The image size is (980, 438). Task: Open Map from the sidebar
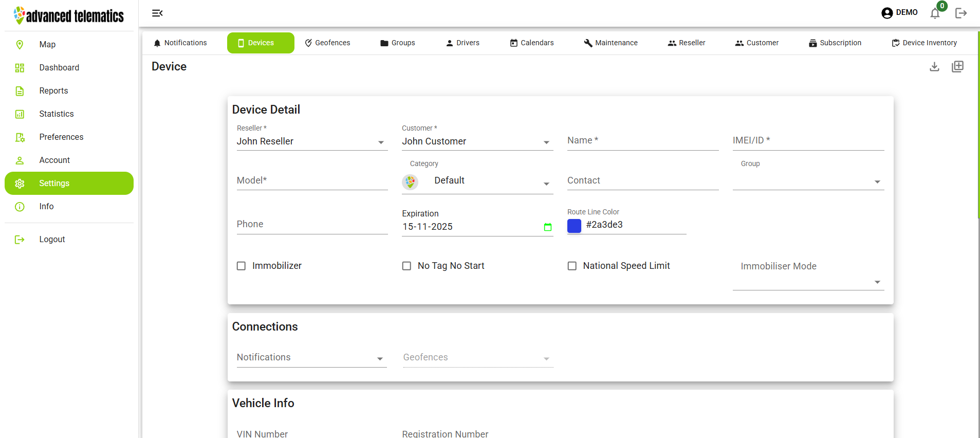click(69, 45)
